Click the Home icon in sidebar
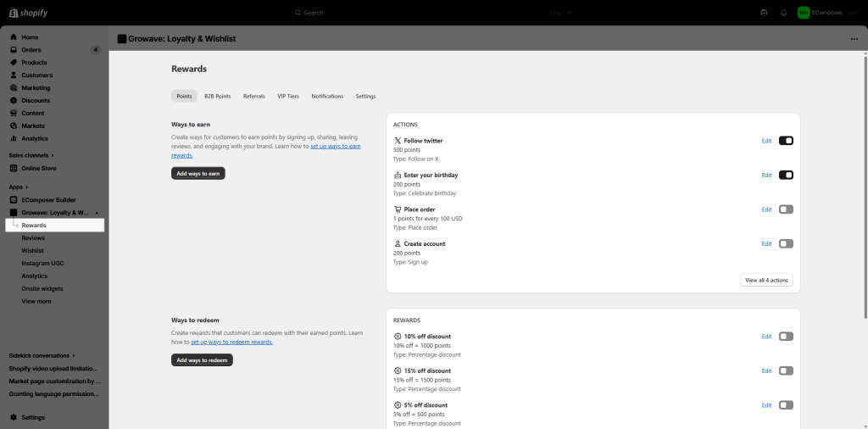 [14, 37]
